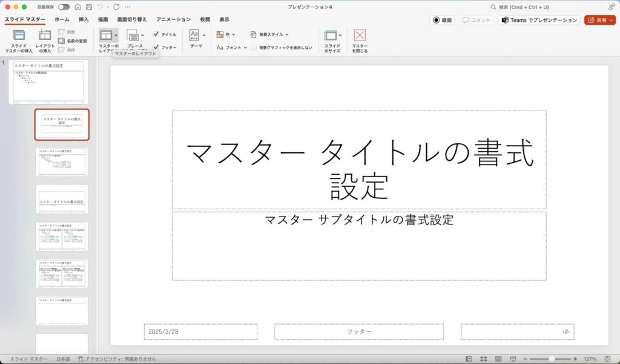This screenshot has width=620, height=364.
Task: Click Present in Teams (Teams でプレゼンテーション)
Action: pyautogui.click(x=539, y=20)
